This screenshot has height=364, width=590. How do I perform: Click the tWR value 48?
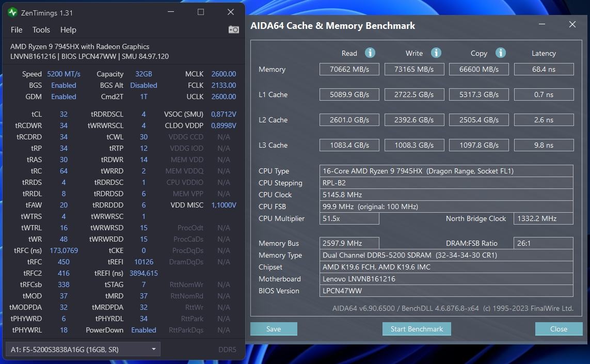coord(63,239)
